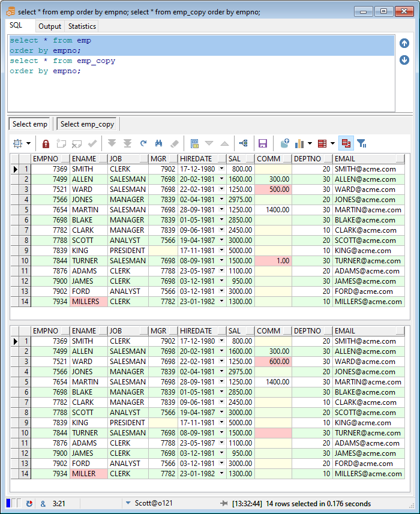Click the red grid layout icon
Screen dimensions: 420x514
click(x=322, y=143)
